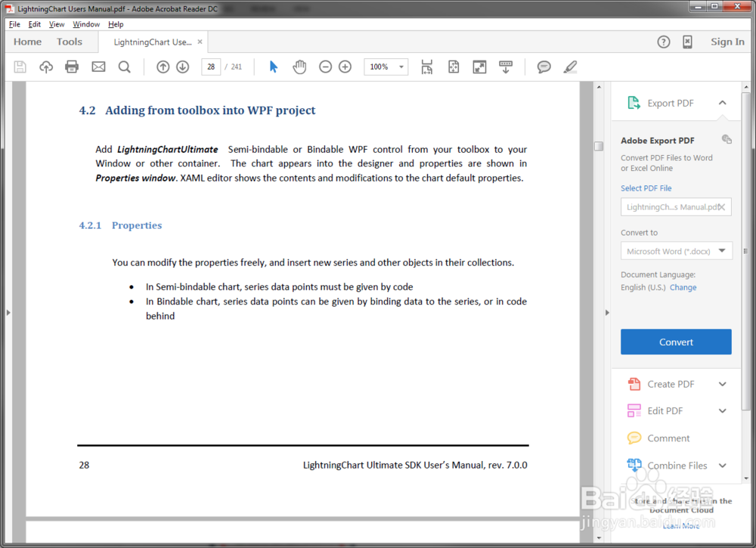Print the document with printer icon

point(72,67)
